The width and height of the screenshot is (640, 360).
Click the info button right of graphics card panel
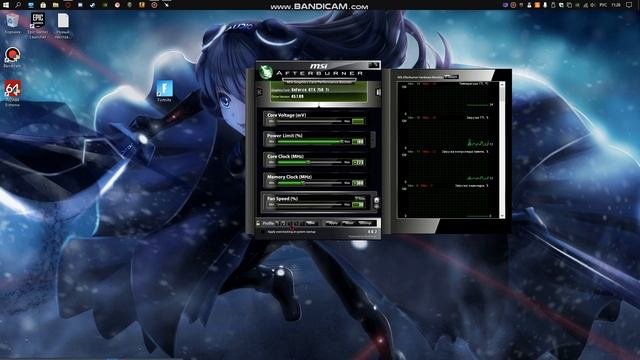[x=378, y=92]
